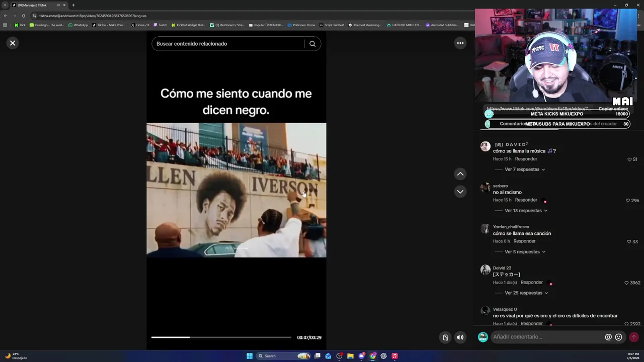Post comment with the red arrow button
The image size is (644, 362).
pyautogui.click(x=634, y=337)
